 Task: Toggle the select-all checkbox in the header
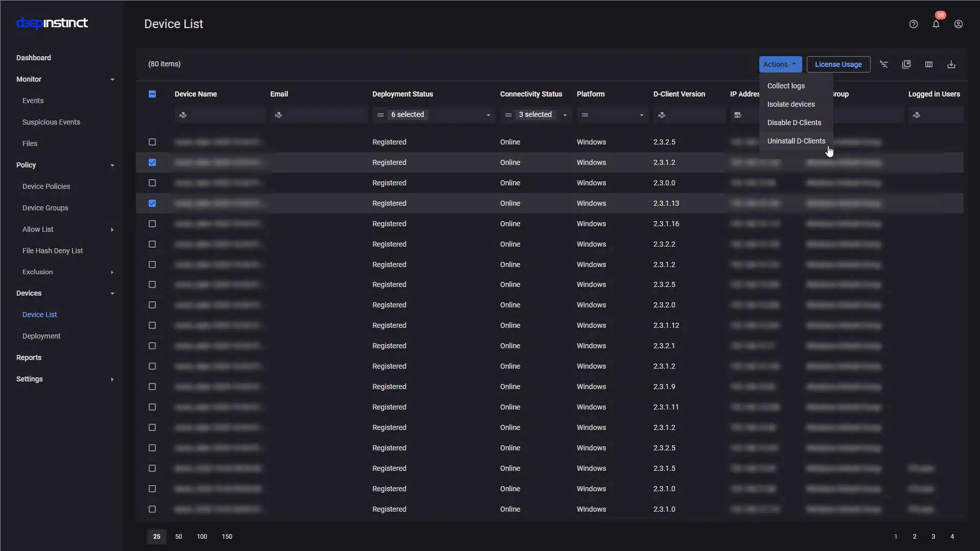click(x=152, y=94)
